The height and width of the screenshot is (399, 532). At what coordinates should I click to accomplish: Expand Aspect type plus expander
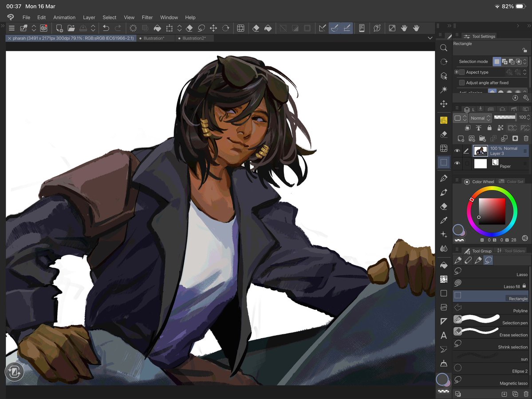point(456,72)
